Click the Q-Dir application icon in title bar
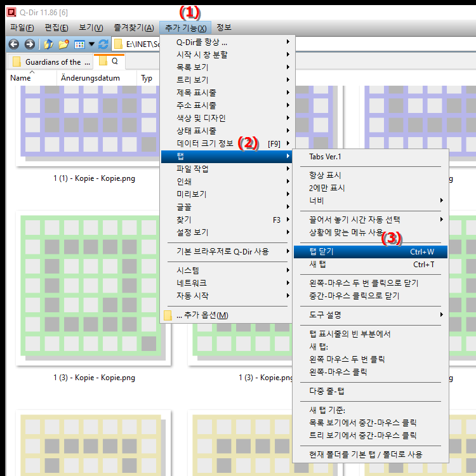This screenshot has height=476, width=476. (11, 12)
